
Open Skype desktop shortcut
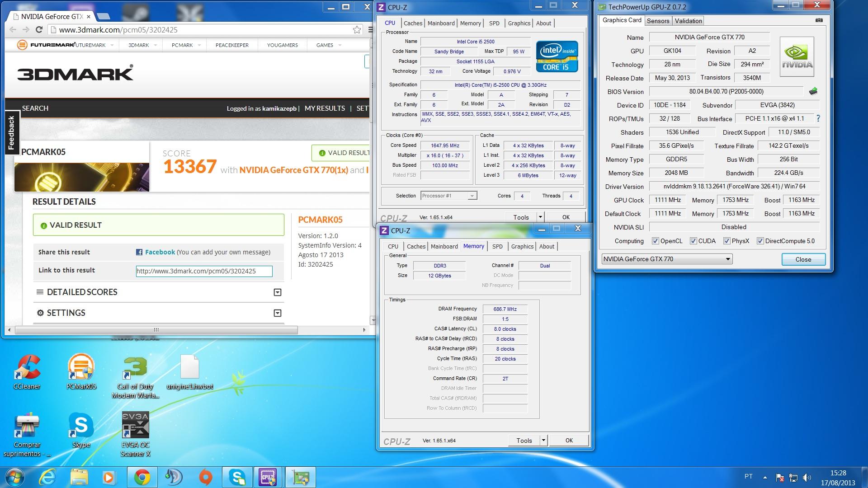(x=81, y=430)
